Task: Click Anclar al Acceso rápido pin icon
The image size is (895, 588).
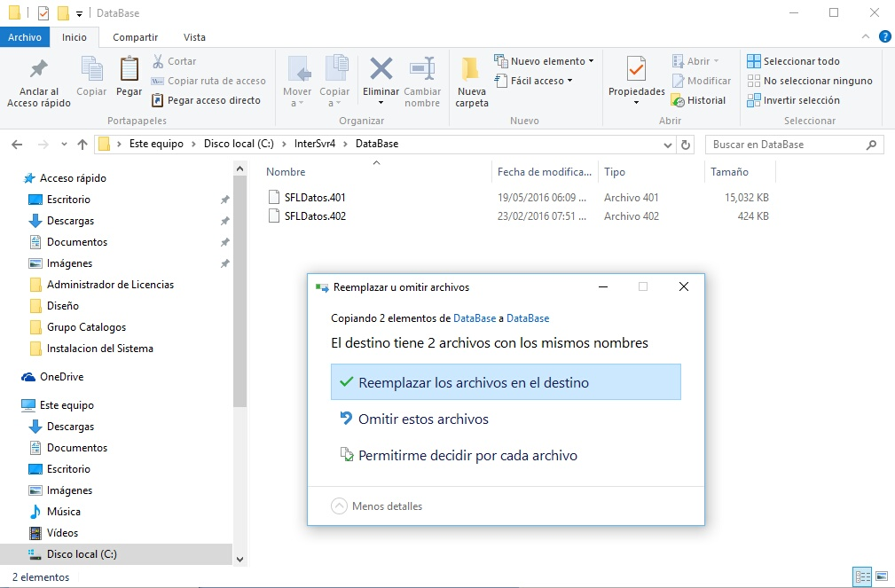Action: (x=38, y=69)
